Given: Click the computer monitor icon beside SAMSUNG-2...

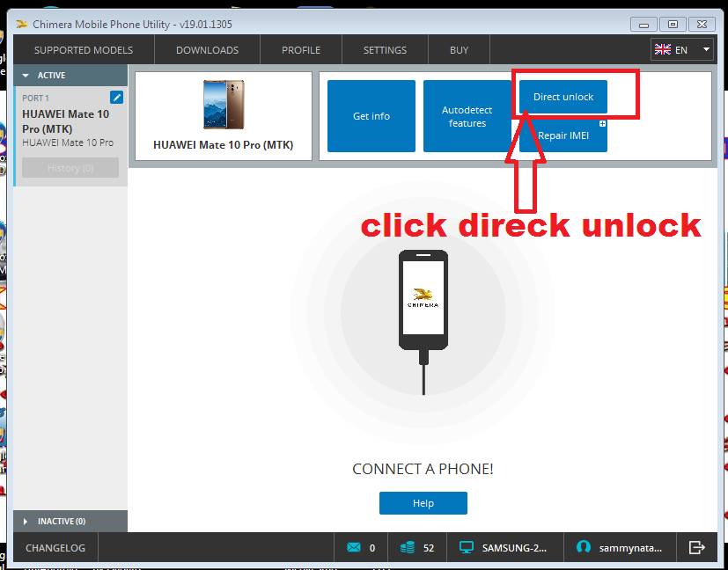Looking at the screenshot, I should (467, 548).
